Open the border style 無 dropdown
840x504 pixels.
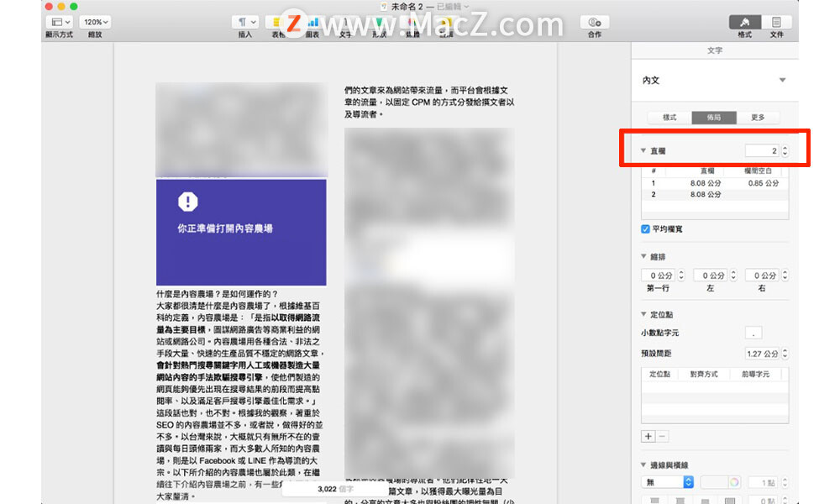(668, 482)
